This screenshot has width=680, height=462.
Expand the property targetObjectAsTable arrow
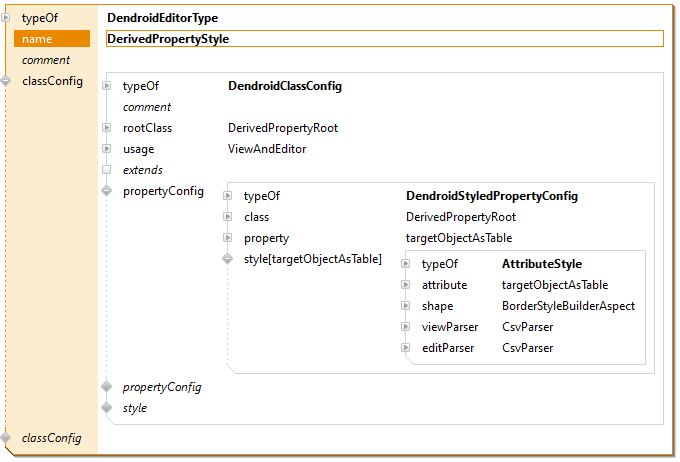tap(228, 238)
